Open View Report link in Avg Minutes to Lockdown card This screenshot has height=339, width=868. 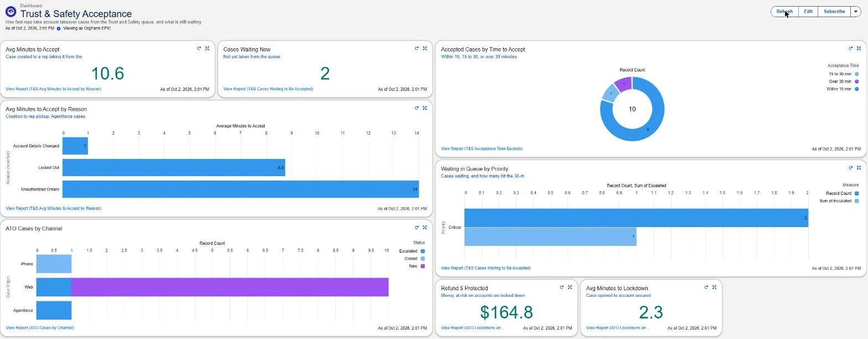pyautogui.click(x=618, y=328)
